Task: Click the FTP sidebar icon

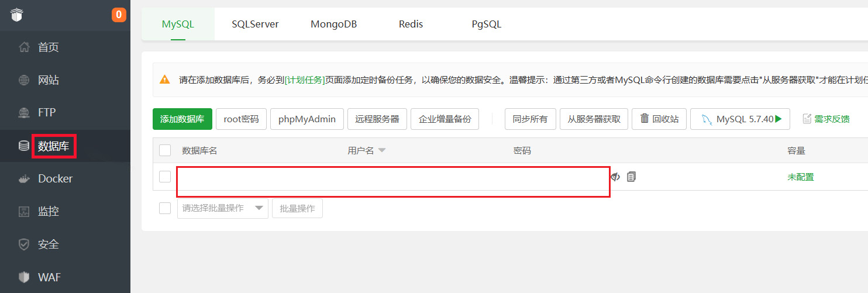Action: coord(24,113)
